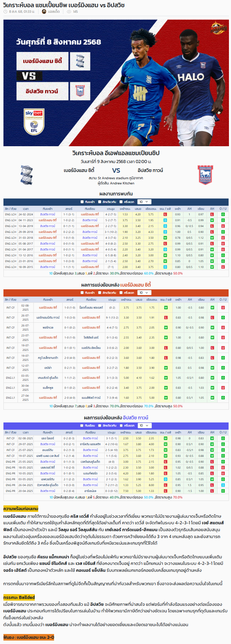Enable ทีมเหย้า filter in Birmingham form table
231x644 pixels.
point(82,293)
